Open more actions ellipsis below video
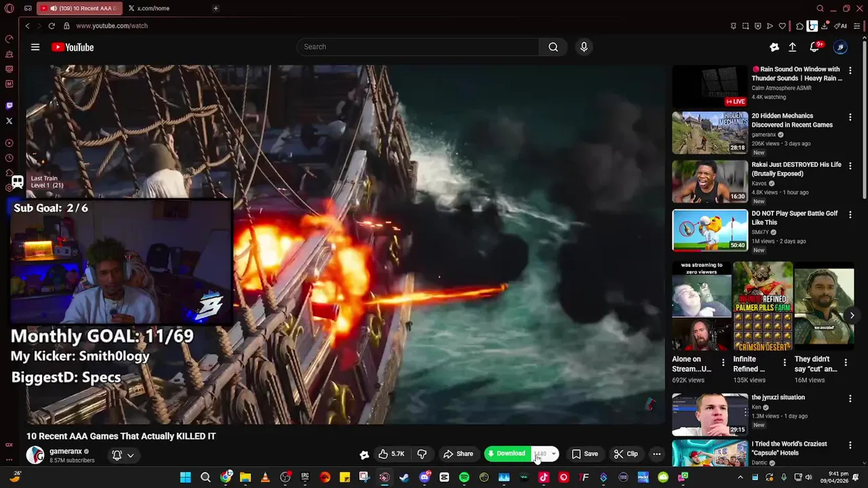This screenshot has height=488, width=868. click(656, 453)
